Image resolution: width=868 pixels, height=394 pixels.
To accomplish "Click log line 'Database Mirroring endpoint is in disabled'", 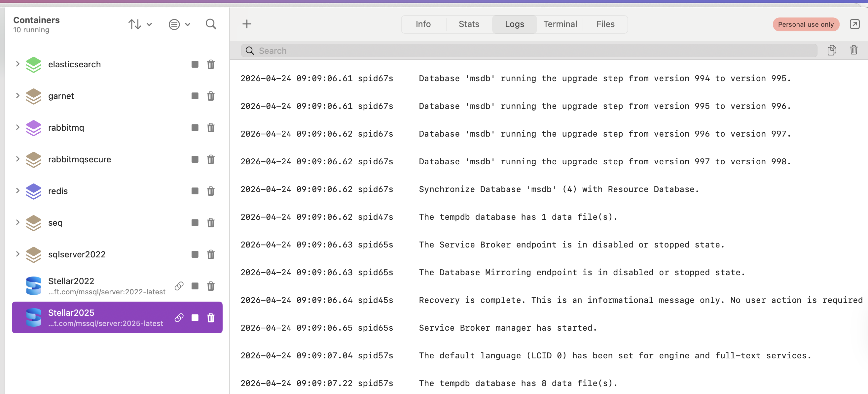I will pyautogui.click(x=493, y=273).
